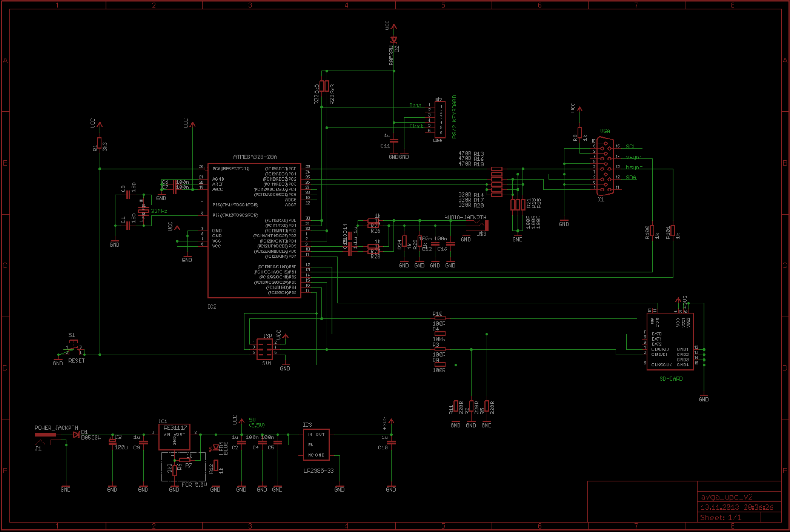
Task: Click the SCL net label
Action: [x=630, y=147]
